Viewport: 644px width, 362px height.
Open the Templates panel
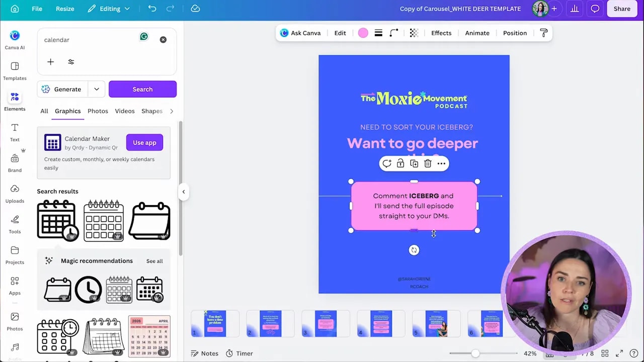pyautogui.click(x=15, y=71)
